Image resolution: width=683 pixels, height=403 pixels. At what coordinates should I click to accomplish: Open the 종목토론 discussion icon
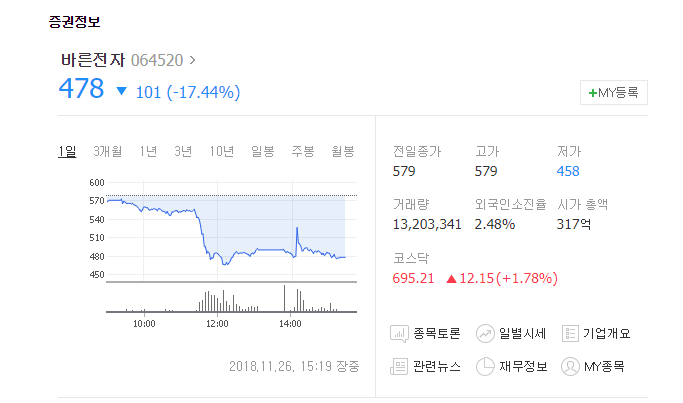[399, 334]
